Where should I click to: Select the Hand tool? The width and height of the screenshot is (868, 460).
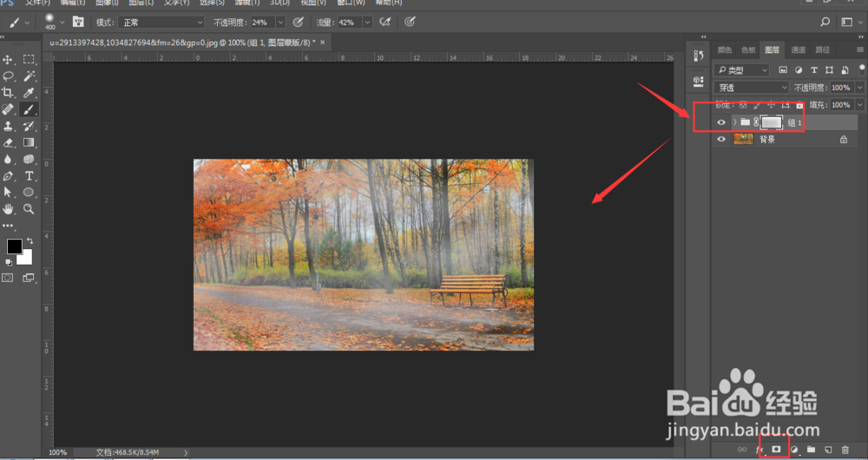pos(8,208)
